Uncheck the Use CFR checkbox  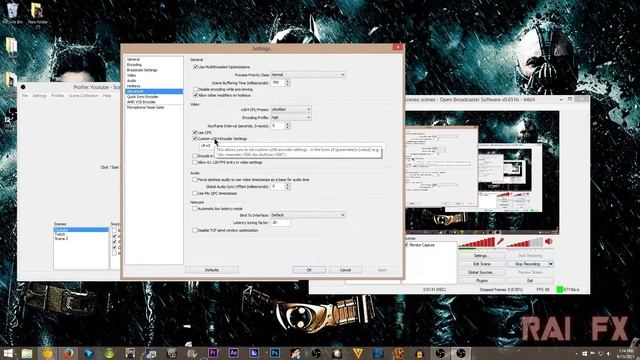pos(195,133)
